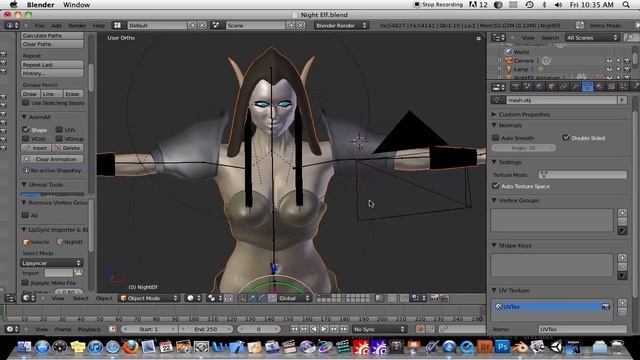Open the 3D view Select menu
The height and width of the screenshot is (360, 640).
point(80,298)
